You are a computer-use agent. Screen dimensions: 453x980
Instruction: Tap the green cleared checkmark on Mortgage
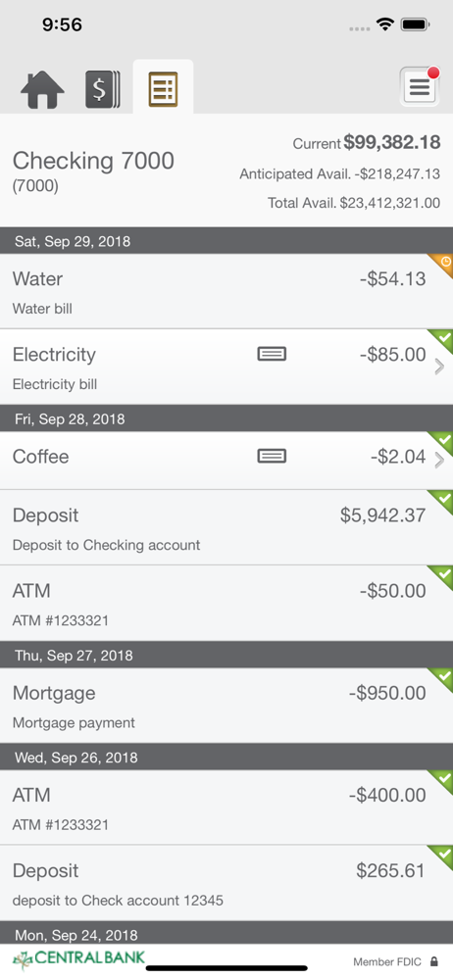pos(443,677)
